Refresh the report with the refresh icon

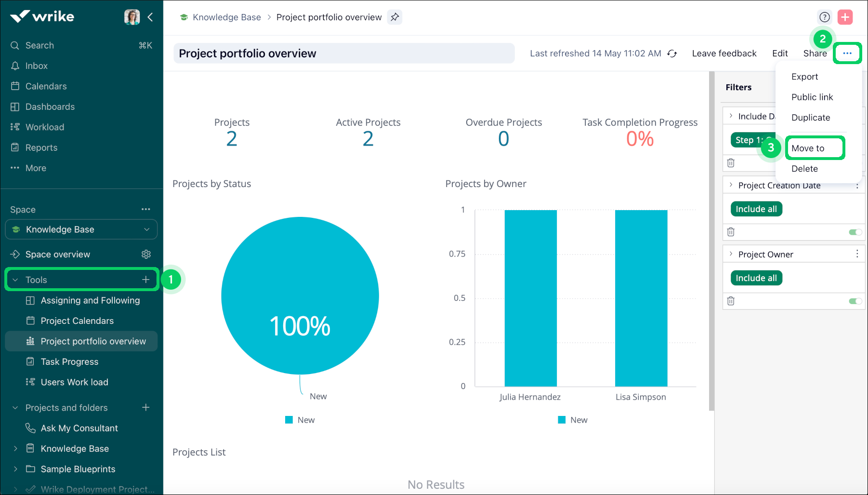point(672,54)
